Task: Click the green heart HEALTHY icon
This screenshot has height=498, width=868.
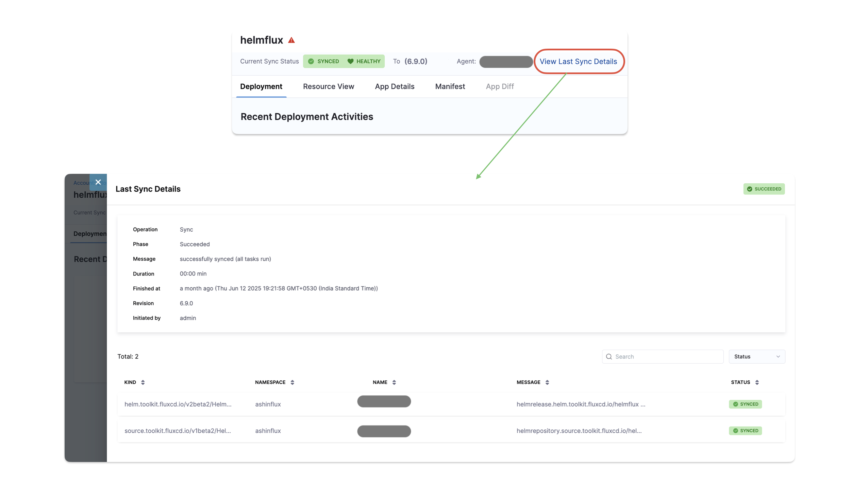Action: pos(351,62)
